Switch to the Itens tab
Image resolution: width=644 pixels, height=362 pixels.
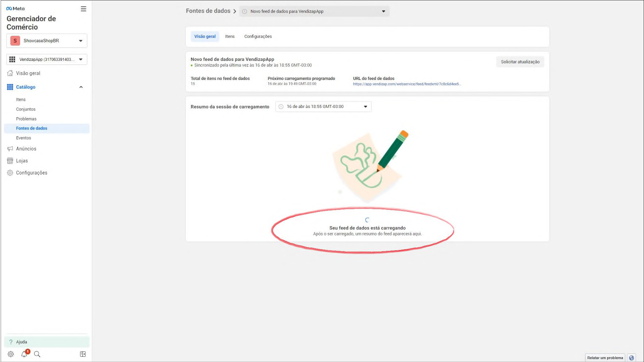[x=230, y=37]
